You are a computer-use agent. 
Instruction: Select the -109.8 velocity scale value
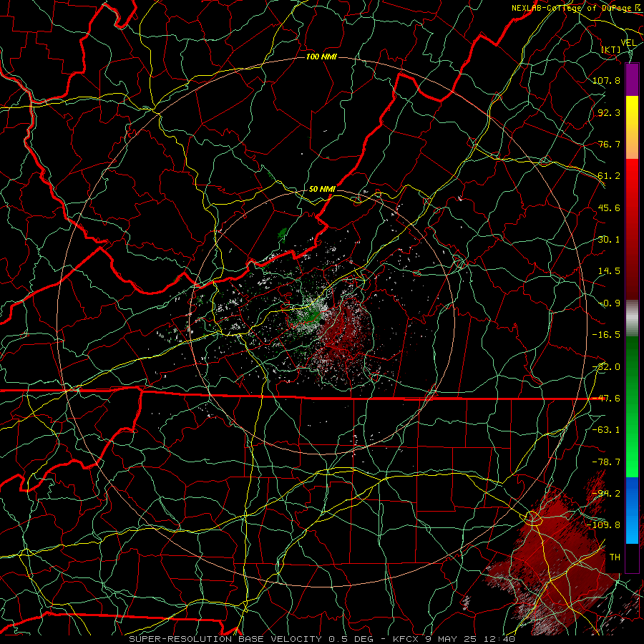(603, 525)
